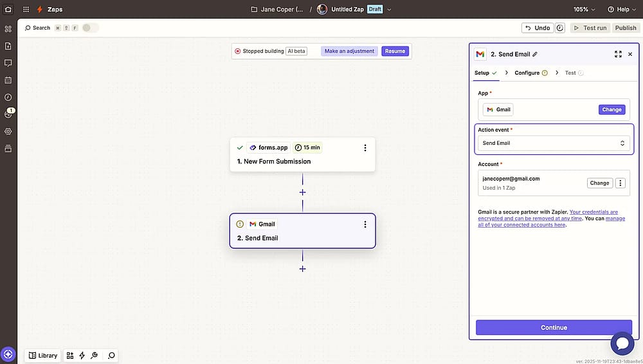Viewport: 643px width, 364px height.
Task: Open the Gmail step three-dot menu
Action: point(365,224)
